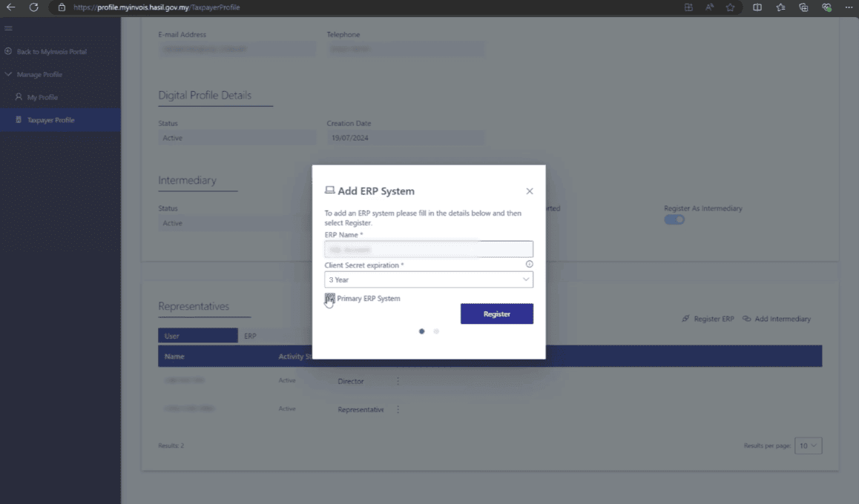Open the browser apps grid icon
The height and width of the screenshot is (504, 859).
(688, 7)
